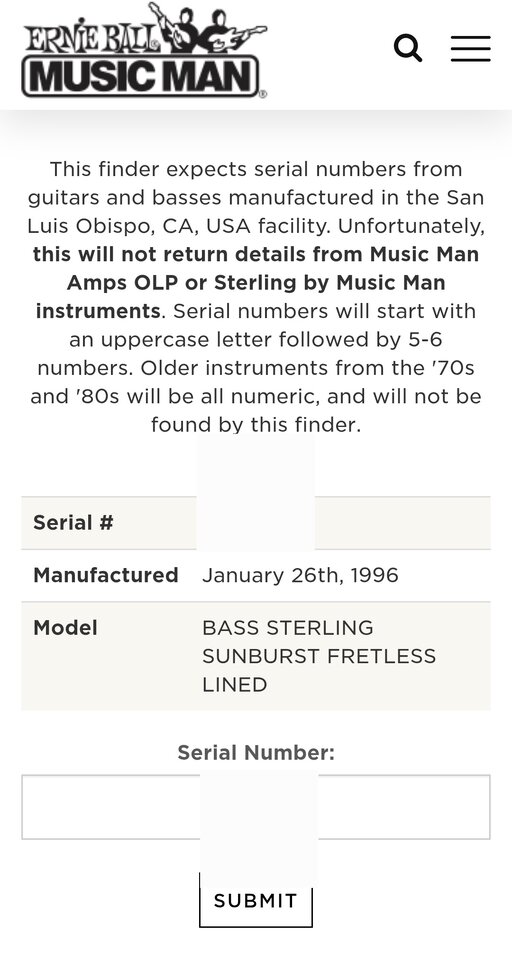Click the "found by this finder." text line
This screenshot has width=512, height=960.
pos(256,424)
